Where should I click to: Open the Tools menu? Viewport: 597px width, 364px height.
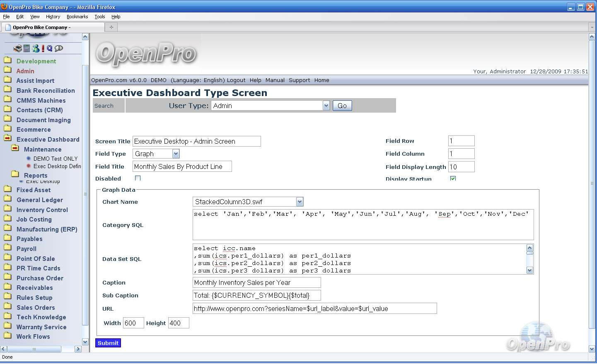pyautogui.click(x=99, y=17)
